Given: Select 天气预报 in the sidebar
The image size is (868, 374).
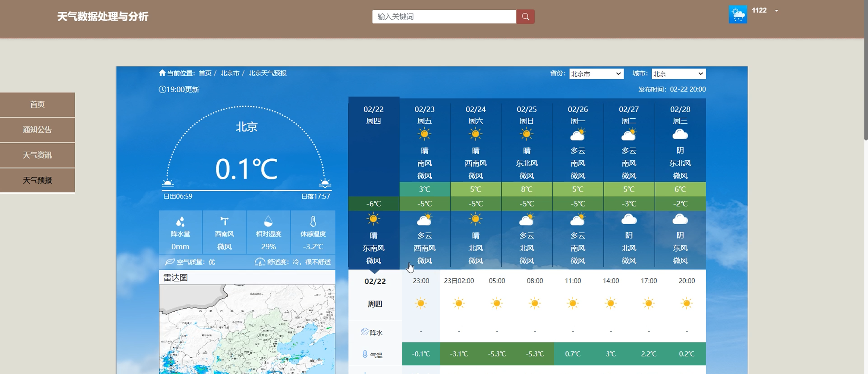Looking at the screenshot, I should pyautogui.click(x=37, y=180).
